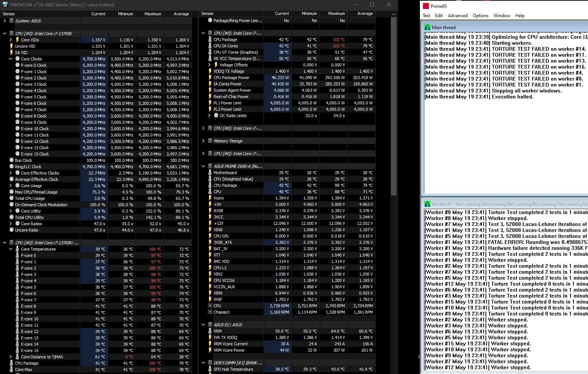Click the HWiNFO64 app icon in the title bar

pos(5,4)
